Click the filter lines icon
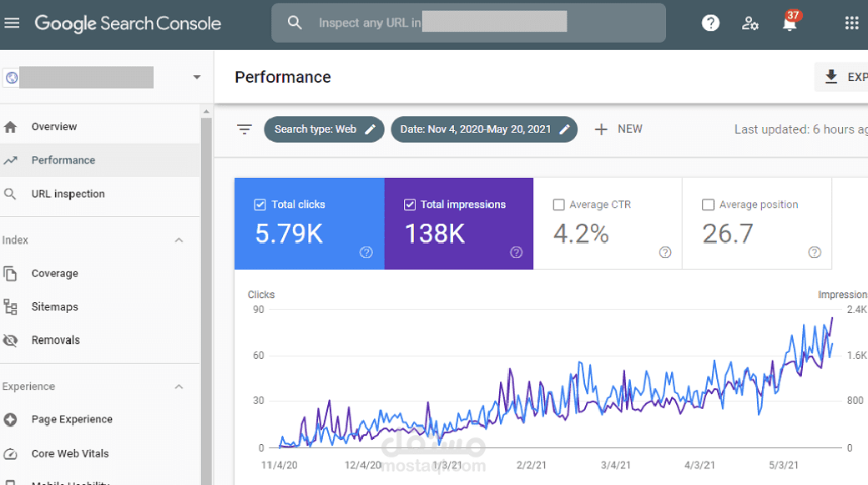 (244, 129)
